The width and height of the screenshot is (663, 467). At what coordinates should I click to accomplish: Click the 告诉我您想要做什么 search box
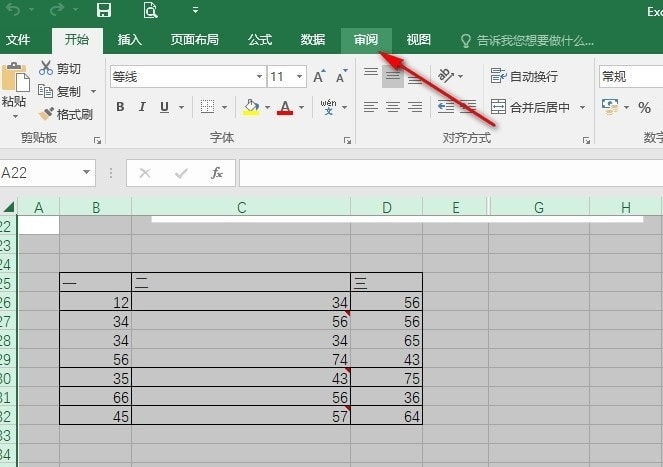[x=528, y=41]
